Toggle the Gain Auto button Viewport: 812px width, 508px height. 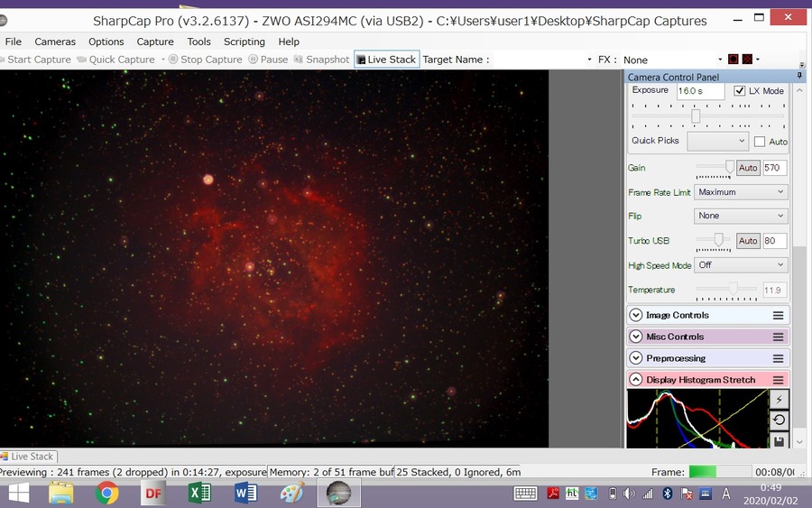pos(748,168)
